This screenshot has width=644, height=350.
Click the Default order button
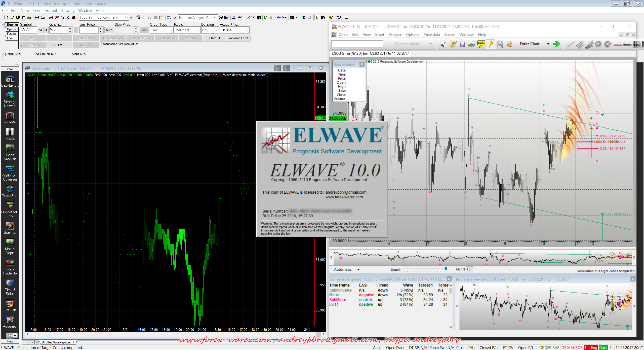pos(214,38)
